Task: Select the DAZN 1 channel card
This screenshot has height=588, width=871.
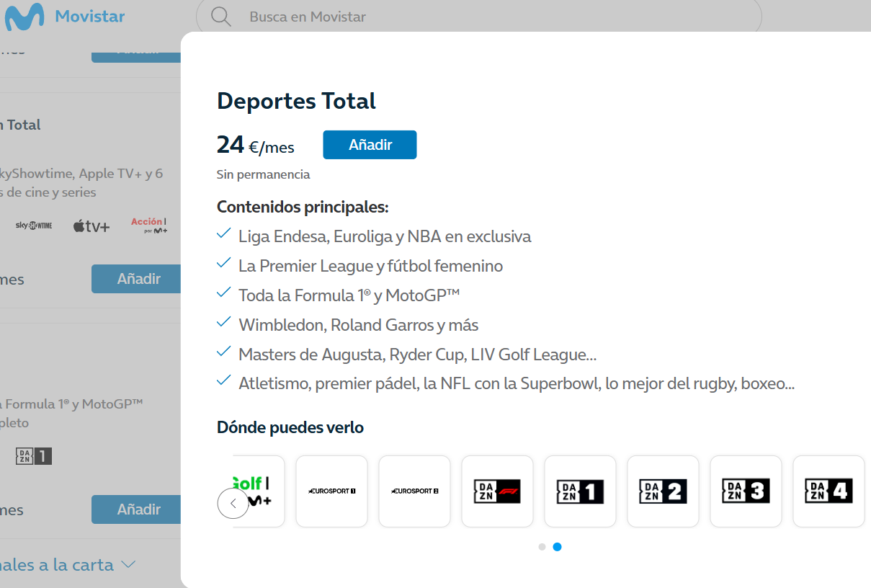Action: click(x=580, y=491)
